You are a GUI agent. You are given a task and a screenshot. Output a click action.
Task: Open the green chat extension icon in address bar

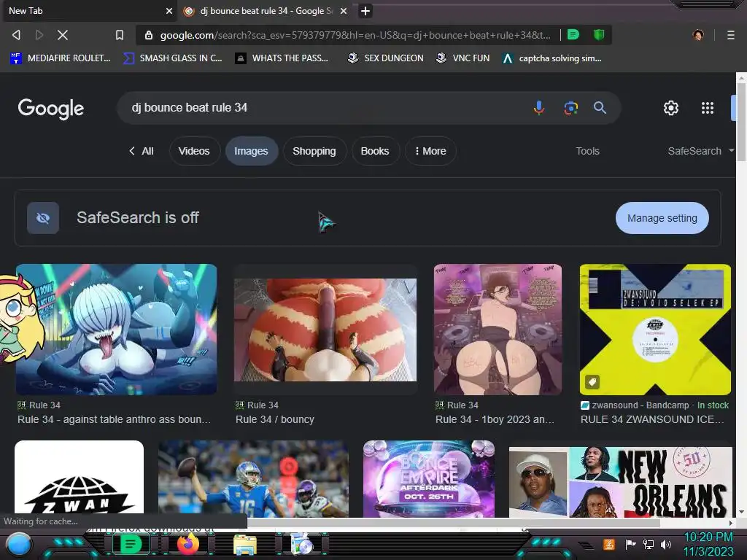coord(573,34)
